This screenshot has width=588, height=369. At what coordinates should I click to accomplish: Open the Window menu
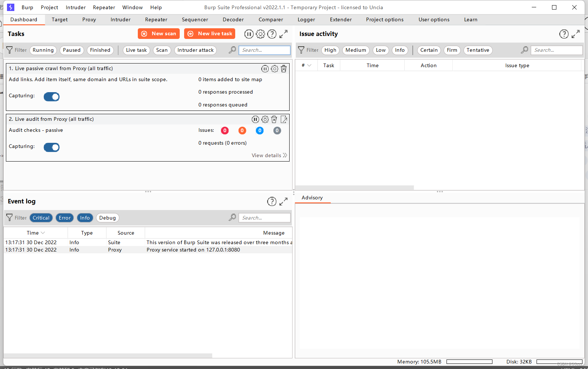click(x=132, y=7)
